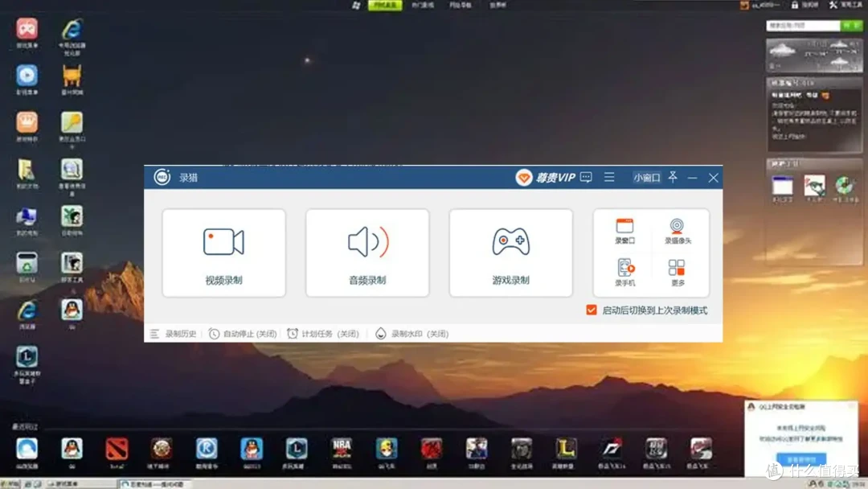Image resolution: width=868 pixels, height=489 pixels.
Task: Open the hamburger menu in 录猎 title bar
Action: pos(609,177)
